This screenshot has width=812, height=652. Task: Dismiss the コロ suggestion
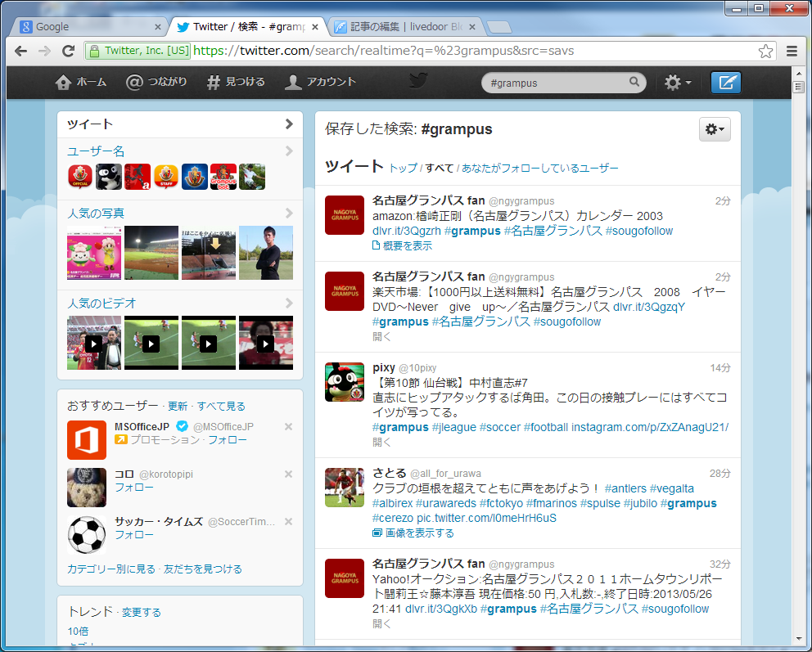click(x=288, y=474)
